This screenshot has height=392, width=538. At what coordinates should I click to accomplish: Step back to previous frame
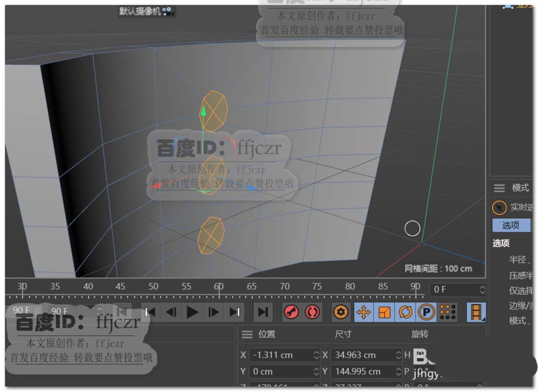pyautogui.click(x=171, y=312)
